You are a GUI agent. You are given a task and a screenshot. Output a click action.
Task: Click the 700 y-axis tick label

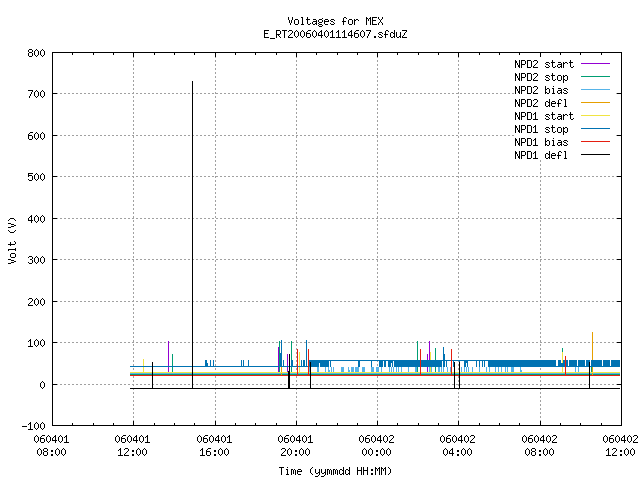[x=36, y=94]
